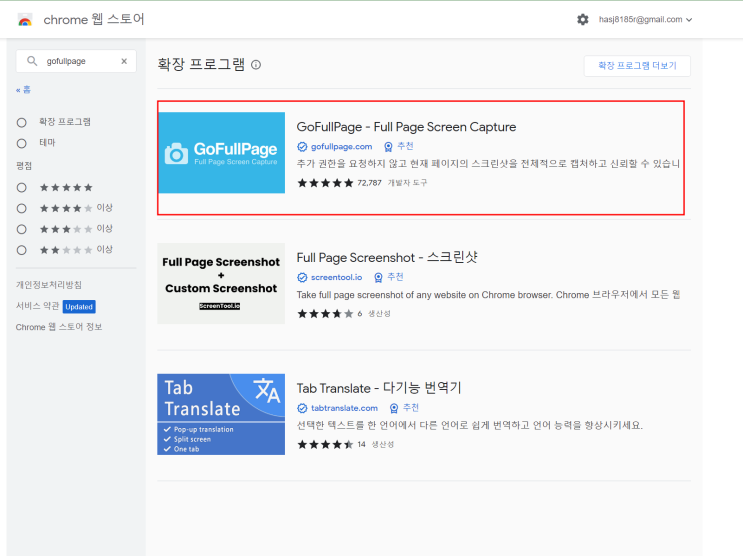Open the 개인정보처리방침 link
The height and width of the screenshot is (556, 743).
49,285
